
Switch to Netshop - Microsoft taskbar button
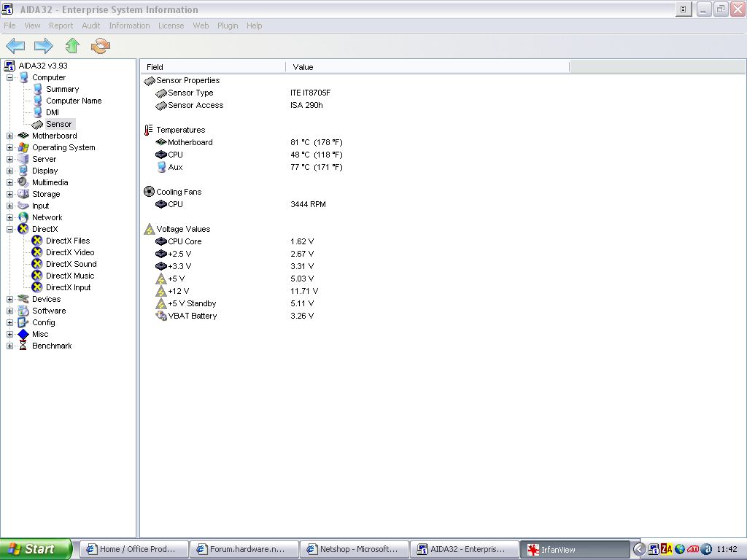(354, 549)
